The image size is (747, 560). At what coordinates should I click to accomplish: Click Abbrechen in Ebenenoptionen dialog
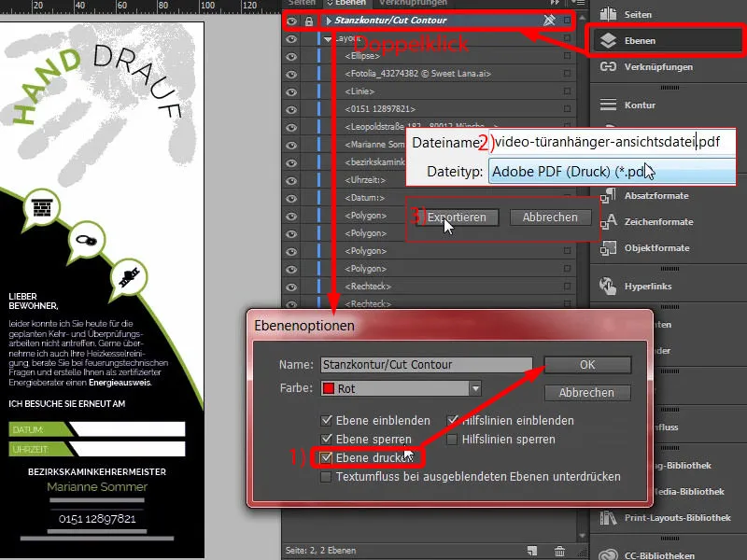point(587,393)
